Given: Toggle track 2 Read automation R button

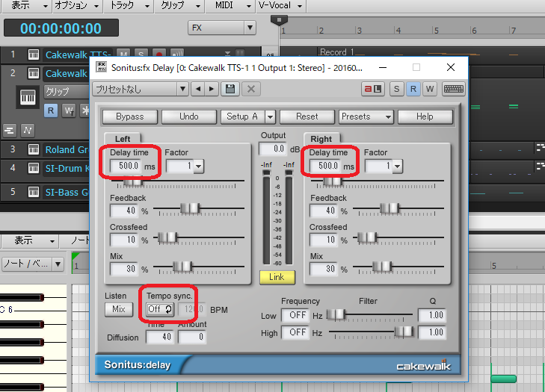Looking at the screenshot, I should pos(51,111).
